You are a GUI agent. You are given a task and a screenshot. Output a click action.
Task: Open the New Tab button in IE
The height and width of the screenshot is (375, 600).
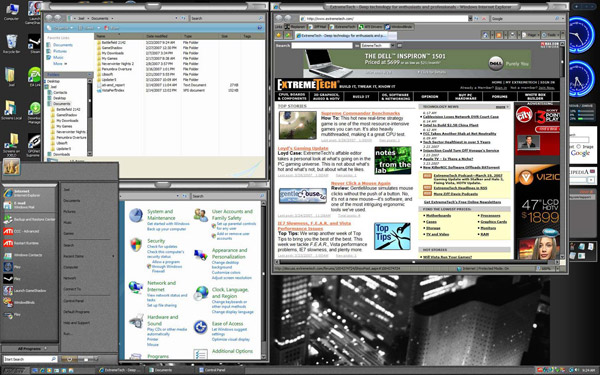pos(393,35)
